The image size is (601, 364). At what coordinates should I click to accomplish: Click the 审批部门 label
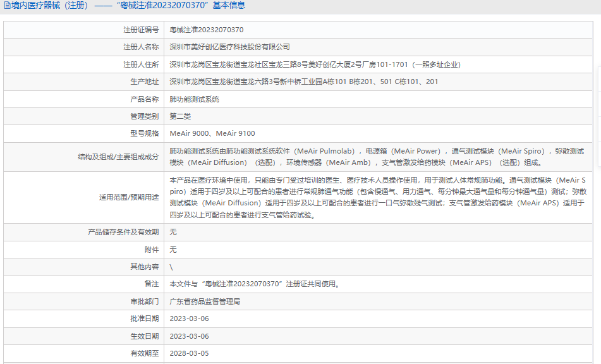144,301
